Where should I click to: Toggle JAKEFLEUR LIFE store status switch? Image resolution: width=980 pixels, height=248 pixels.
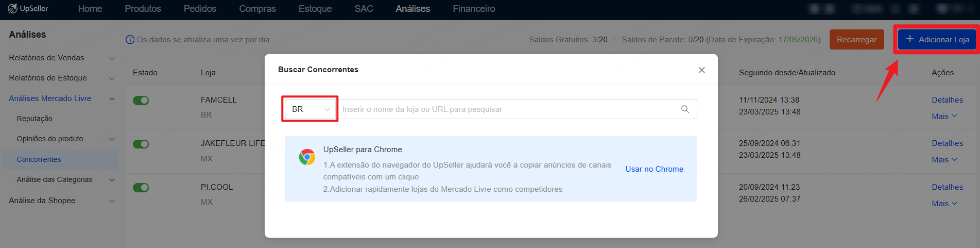(141, 144)
